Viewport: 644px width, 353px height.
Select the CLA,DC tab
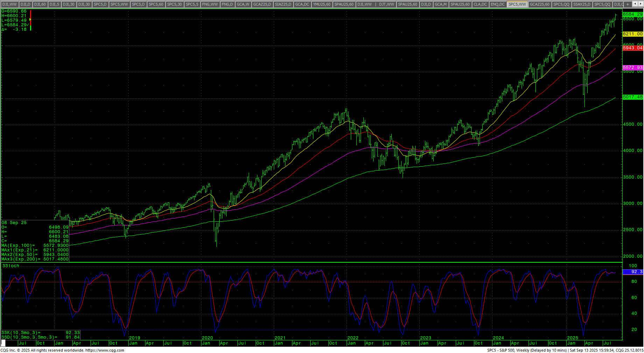click(x=480, y=4)
